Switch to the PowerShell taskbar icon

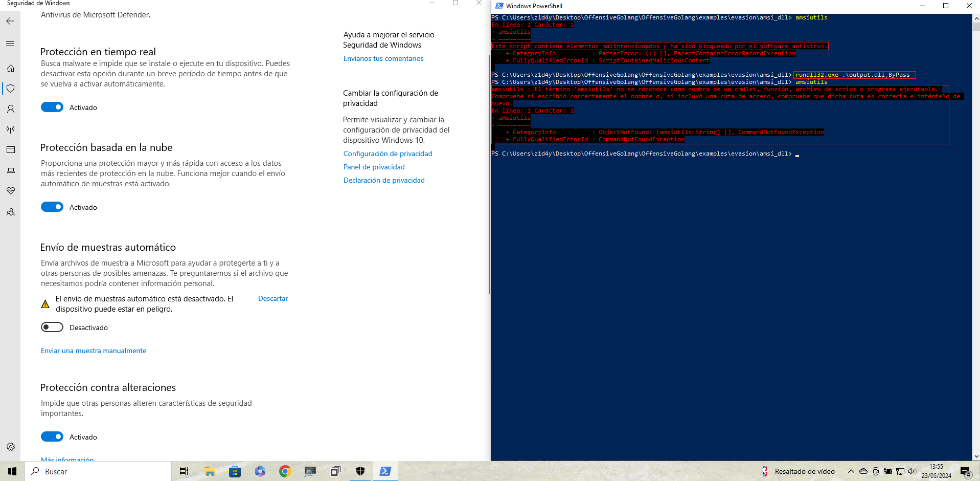coord(385,471)
